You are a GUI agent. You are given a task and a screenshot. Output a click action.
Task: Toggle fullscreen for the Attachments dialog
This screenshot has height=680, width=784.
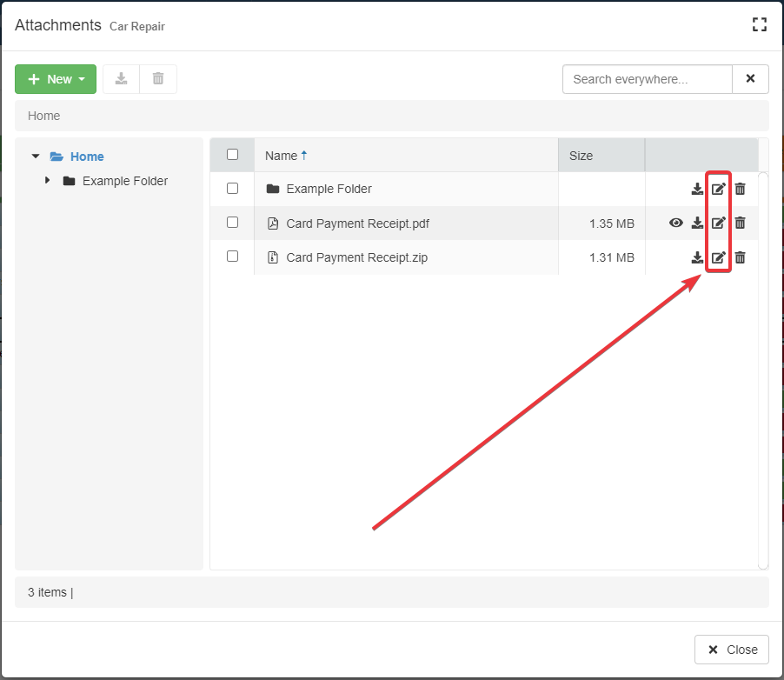759,24
